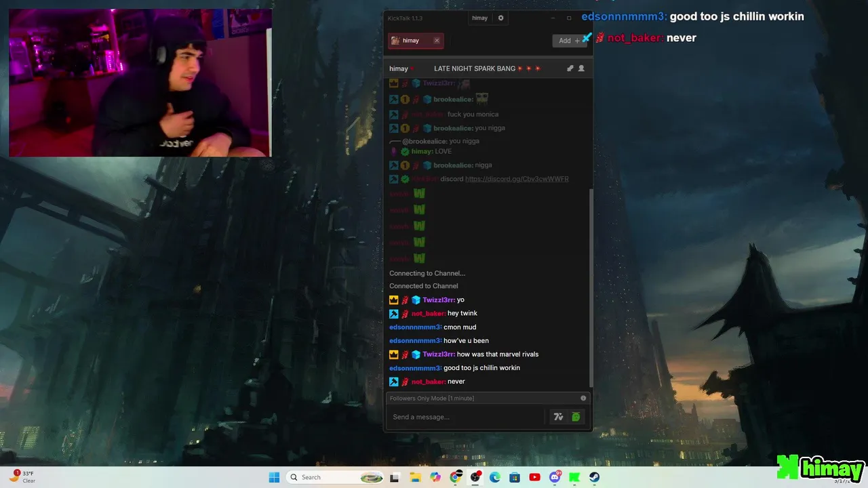Open Copilot from the taskbar

[435, 477]
